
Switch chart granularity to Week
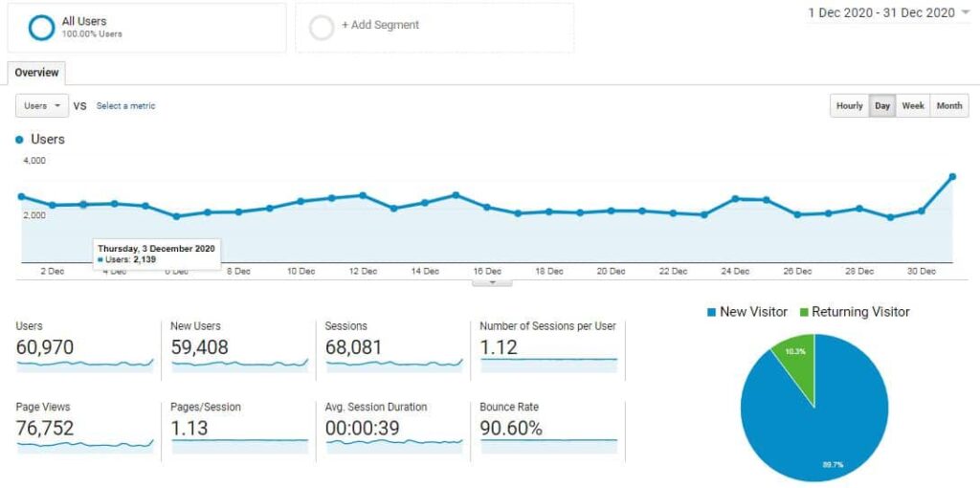[x=912, y=105]
